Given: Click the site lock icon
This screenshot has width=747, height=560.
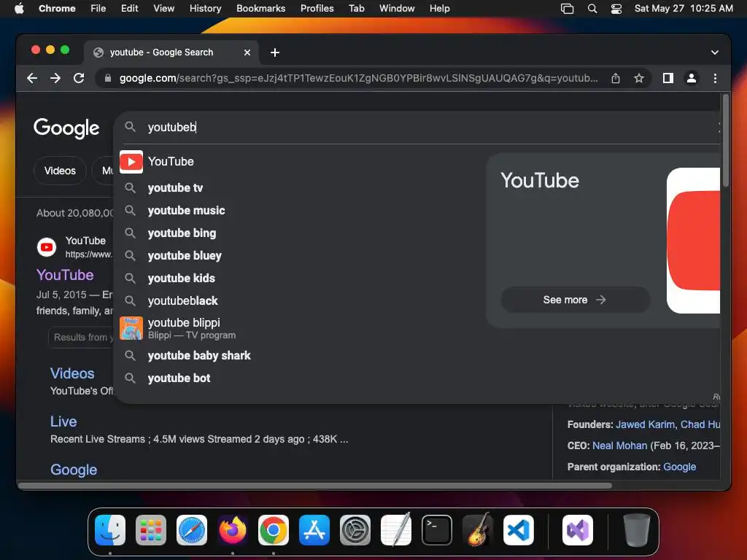Looking at the screenshot, I should pyautogui.click(x=108, y=78).
